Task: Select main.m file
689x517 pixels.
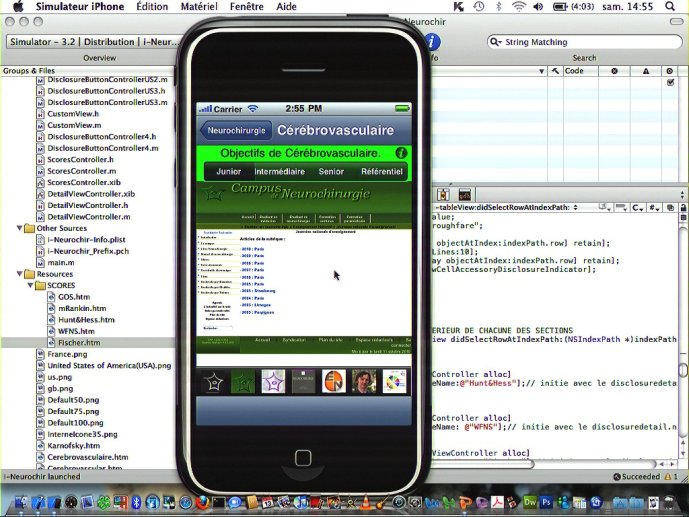Action: (61, 262)
